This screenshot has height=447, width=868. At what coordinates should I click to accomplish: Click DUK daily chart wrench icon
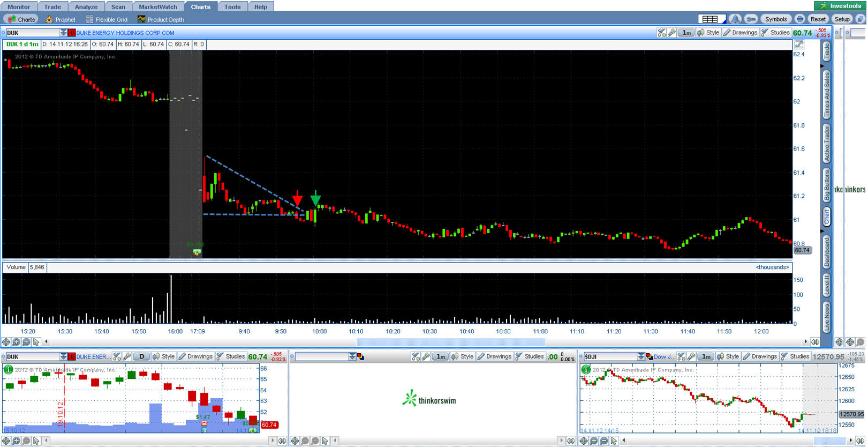(x=127, y=356)
